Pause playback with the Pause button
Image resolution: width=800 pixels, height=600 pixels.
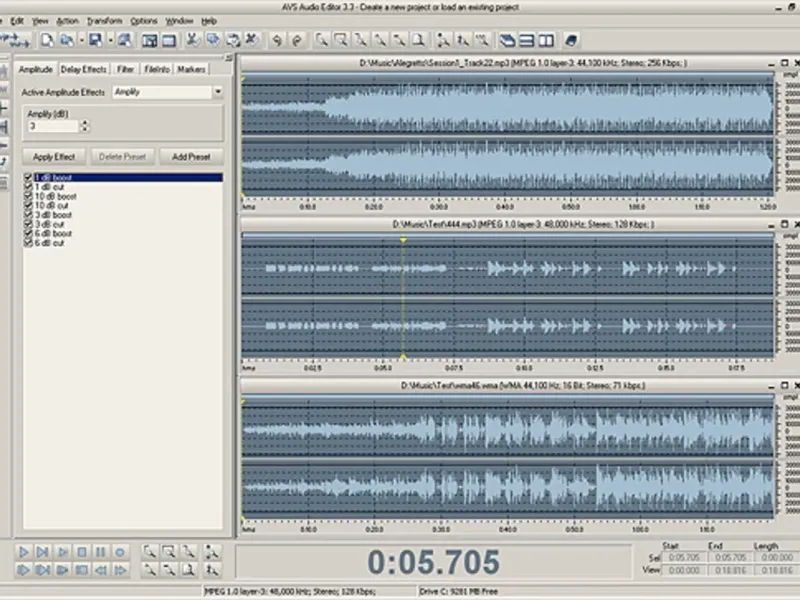point(100,551)
